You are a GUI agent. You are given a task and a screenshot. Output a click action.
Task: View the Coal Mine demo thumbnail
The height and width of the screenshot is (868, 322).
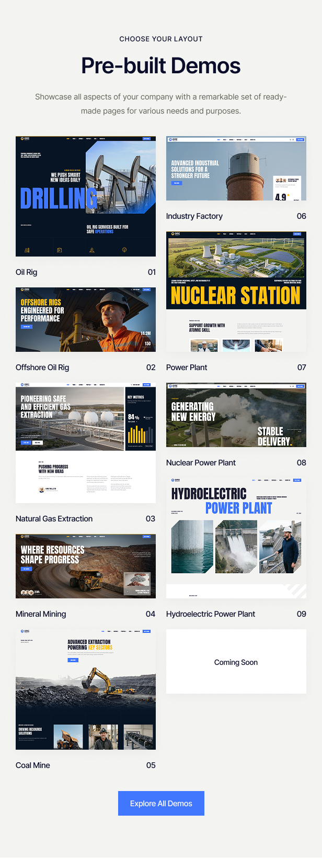click(x=86, y=689)
